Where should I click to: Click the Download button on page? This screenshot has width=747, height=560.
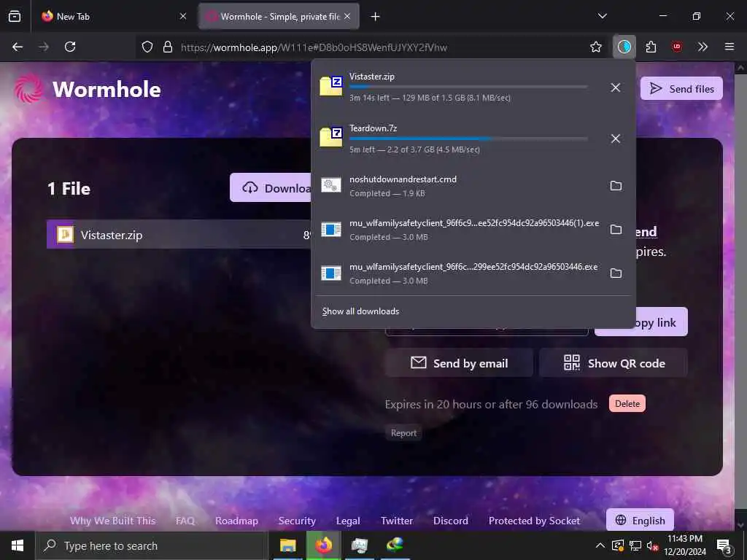[271, 187]
